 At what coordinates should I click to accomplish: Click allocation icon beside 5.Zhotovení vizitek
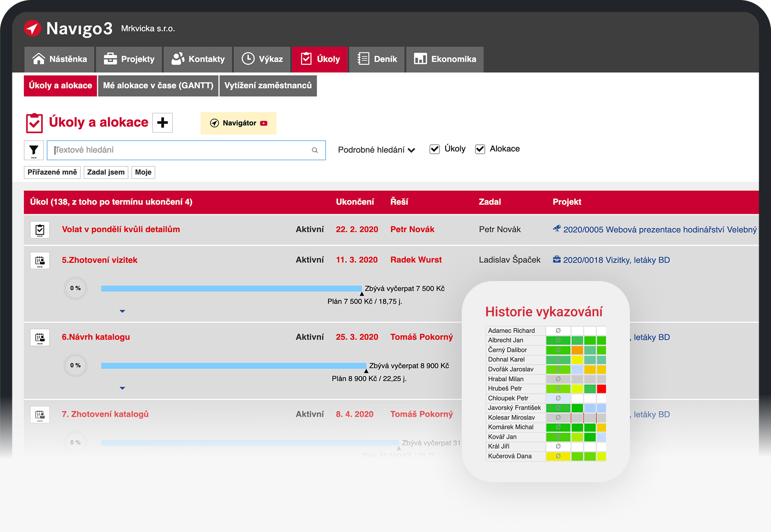coord(40,260)
